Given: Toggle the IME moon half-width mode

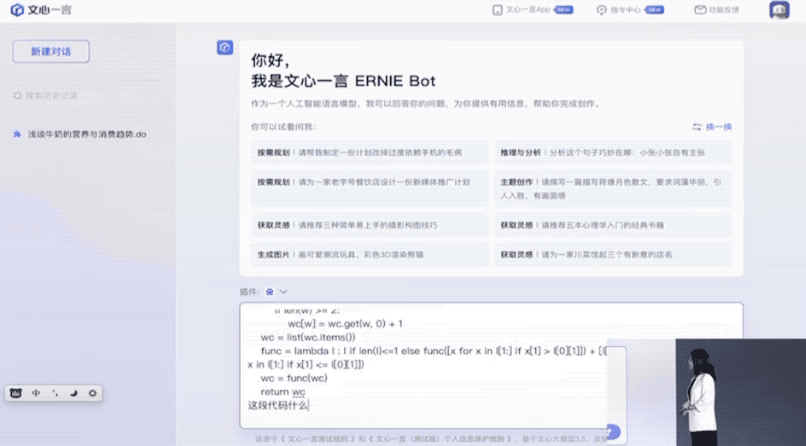Looking at the screenshot, I should point(73,393).
